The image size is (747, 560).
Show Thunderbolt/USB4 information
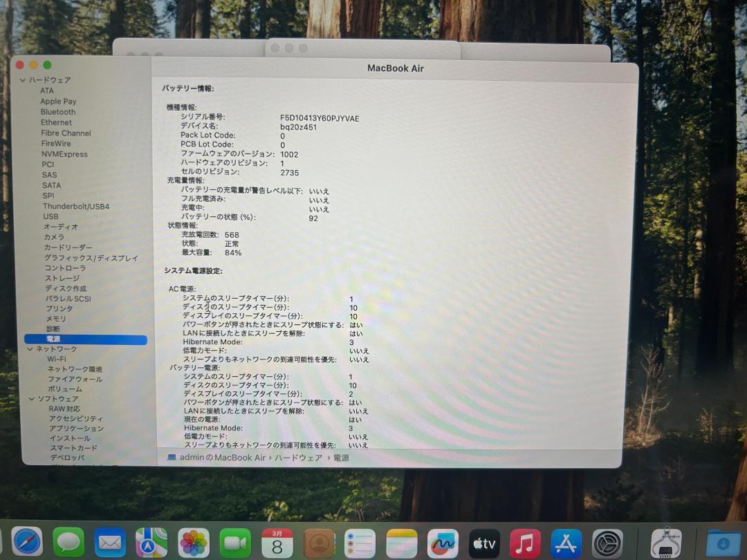coord(76,206)
